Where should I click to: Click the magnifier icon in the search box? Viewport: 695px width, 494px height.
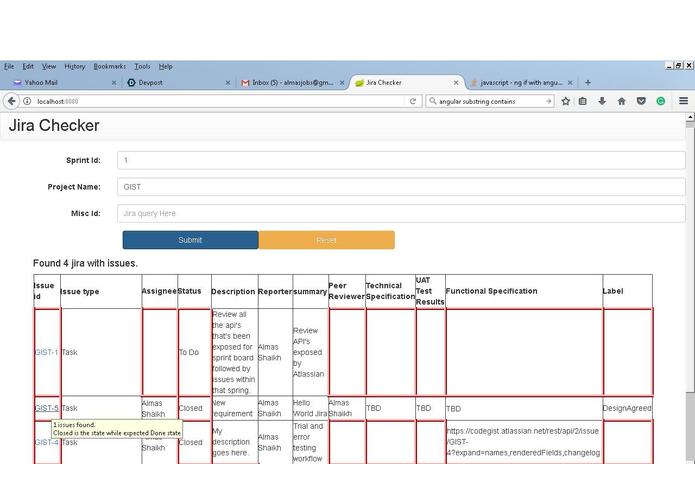[433, 101]
